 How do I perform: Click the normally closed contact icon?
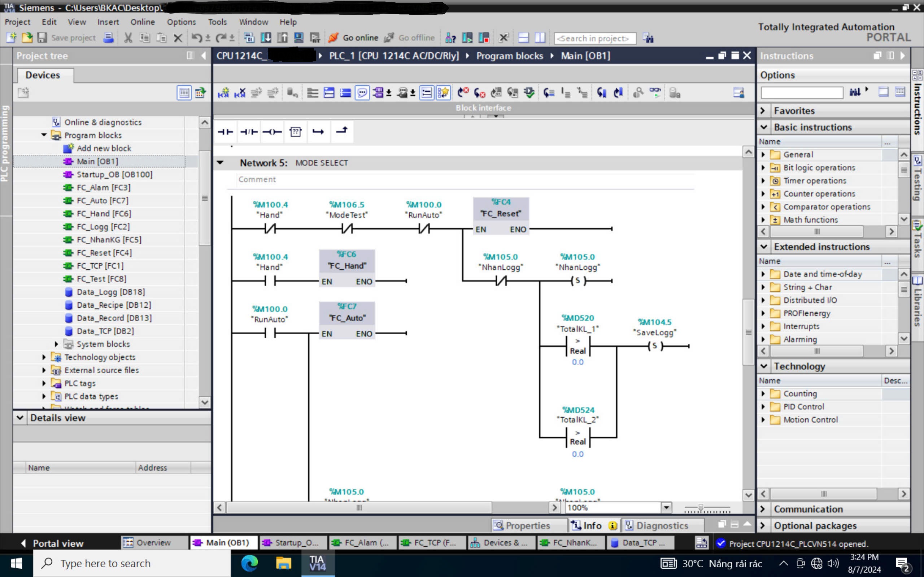[x=249, y=132]
